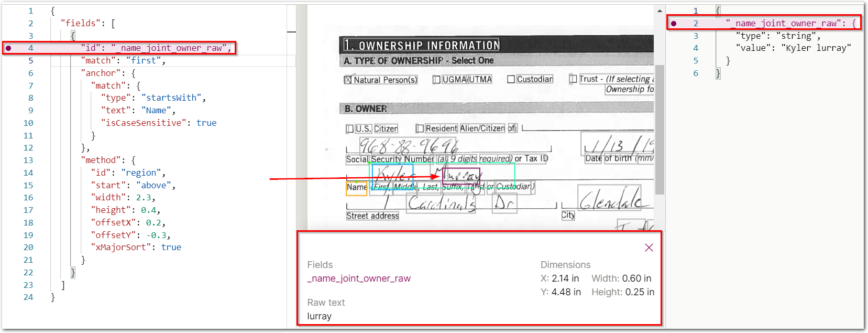The image size is (868, 333).
Task: Click the Height: 0.25 in dimension
Action: point(623,292)
